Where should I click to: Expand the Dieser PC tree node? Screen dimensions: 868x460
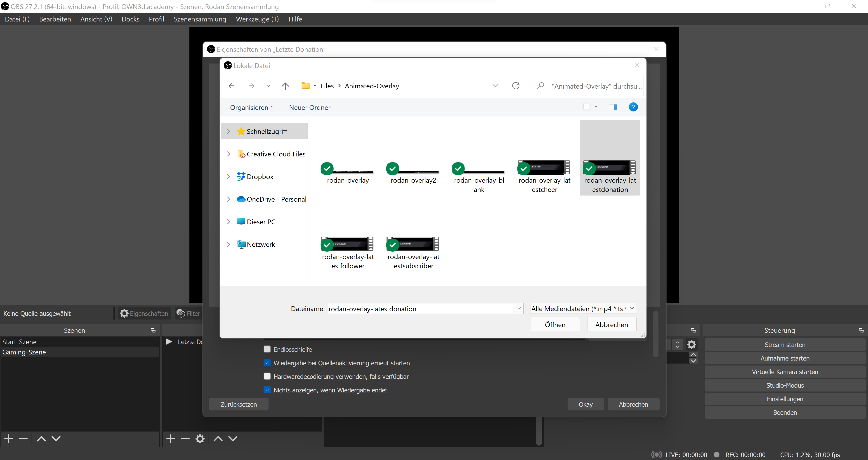click(229, 222)
